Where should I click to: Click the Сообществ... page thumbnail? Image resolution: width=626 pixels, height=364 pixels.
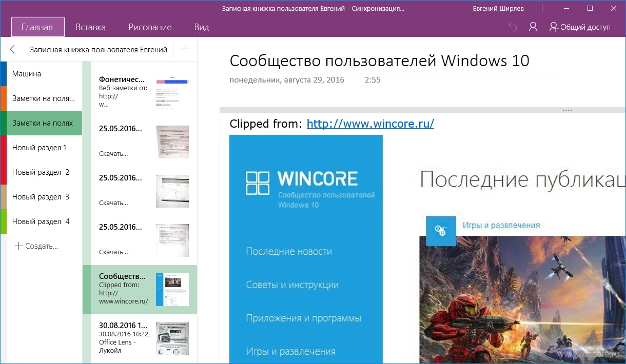tap(172, 290)
